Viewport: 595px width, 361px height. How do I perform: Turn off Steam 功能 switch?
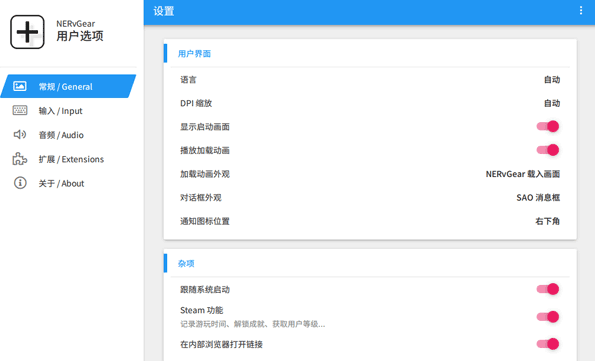[x=548, y=317]
